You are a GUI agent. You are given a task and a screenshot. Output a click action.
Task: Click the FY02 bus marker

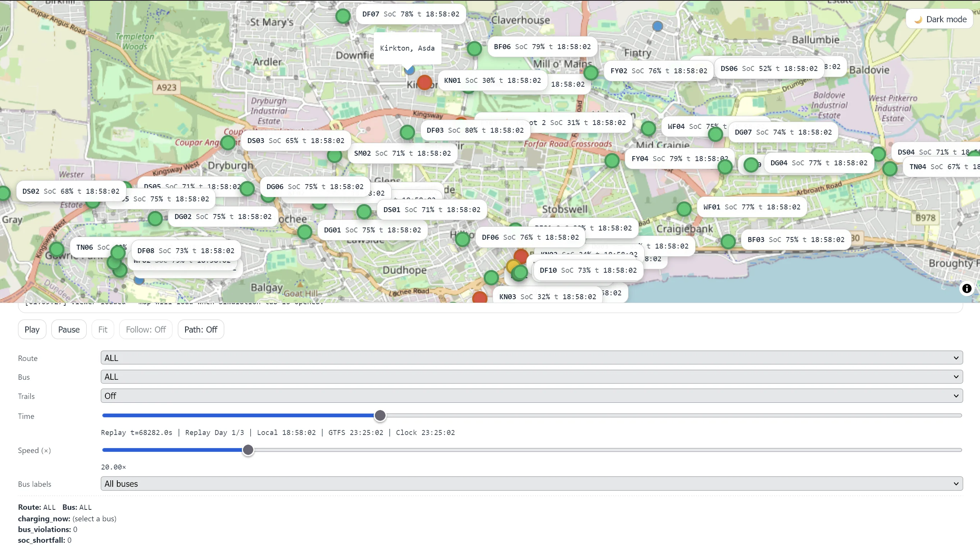591,73
